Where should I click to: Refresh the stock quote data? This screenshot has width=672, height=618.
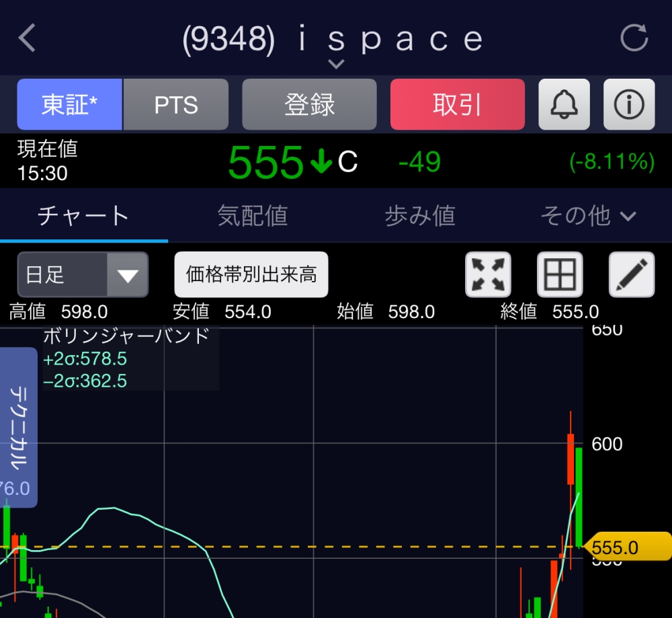tap(634, 38)
